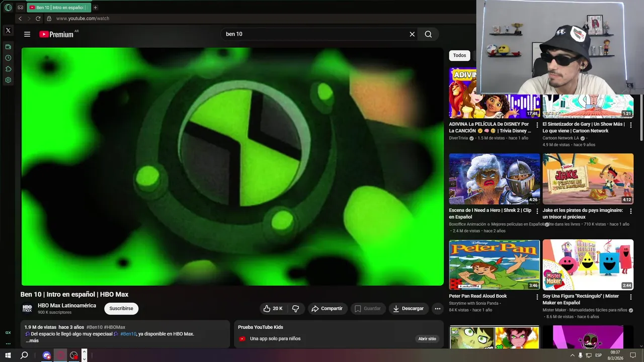
Task: Open options for Sintetizador de Gary video
Action: click(631, 125)
